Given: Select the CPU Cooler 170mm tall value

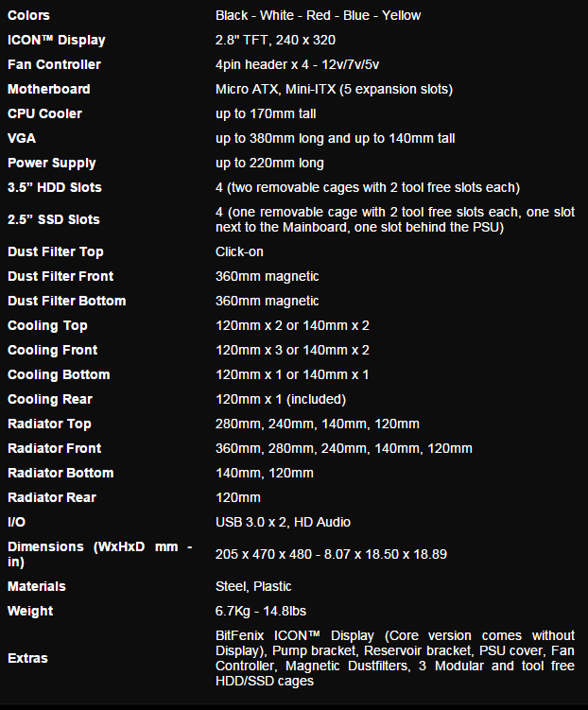Looking at the screenshot, I should pyautogui.click(x=266, y=113).
